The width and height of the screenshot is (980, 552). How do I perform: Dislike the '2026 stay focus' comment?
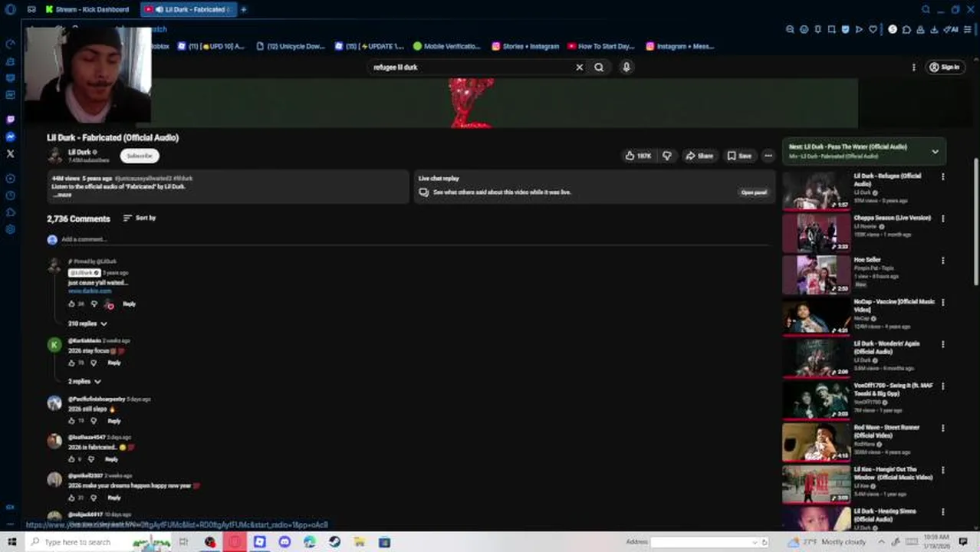[94, 363]
